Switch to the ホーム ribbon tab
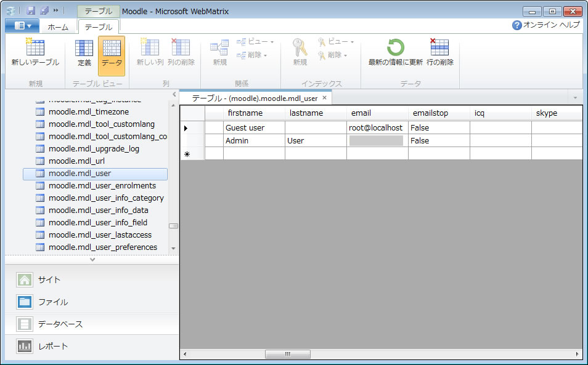The width and height of the screenshot is (588, 365). (58, 27)
